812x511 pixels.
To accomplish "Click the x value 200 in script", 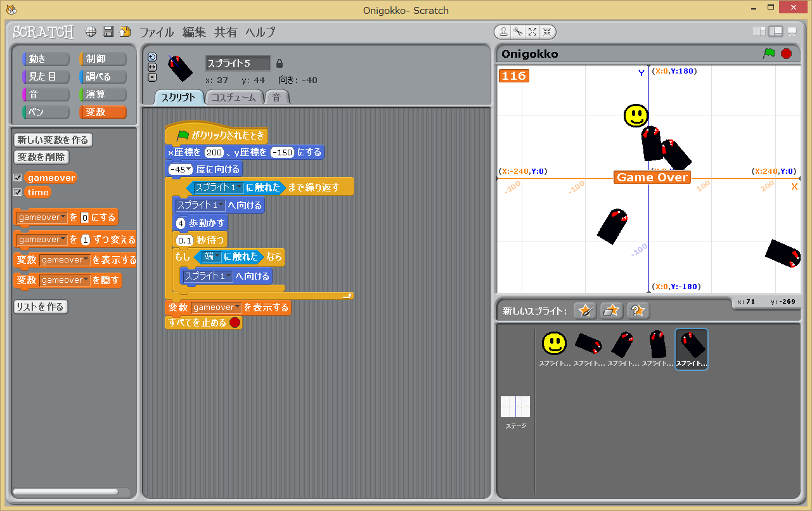I will pos(214,153).
